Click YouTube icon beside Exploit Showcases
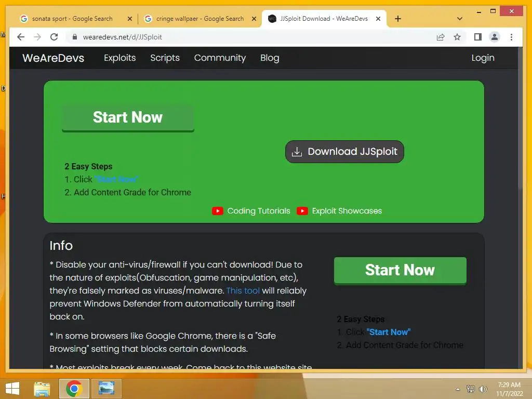 tap(302, 211)
